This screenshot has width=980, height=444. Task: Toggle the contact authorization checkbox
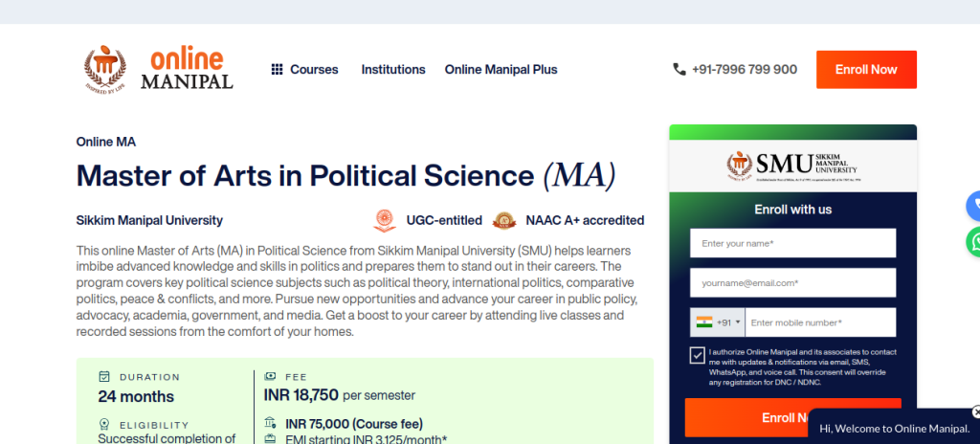point(697,355)
